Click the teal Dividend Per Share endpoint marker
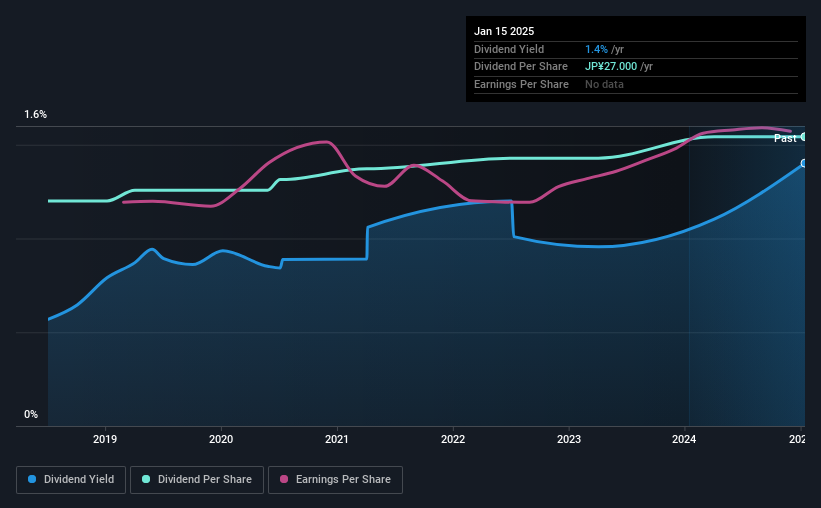The height and width of the screenshot is (508, 821). pos(804,137)
